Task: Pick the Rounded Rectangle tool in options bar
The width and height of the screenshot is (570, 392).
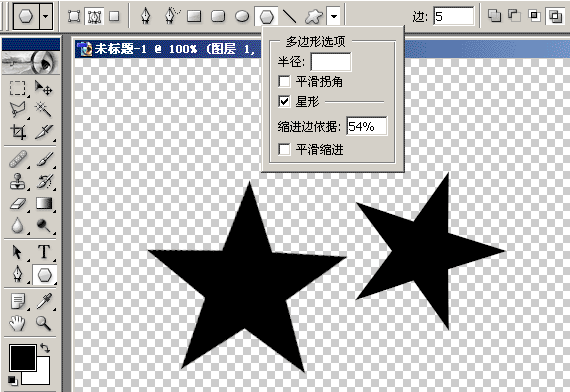Action: tap(218, 16)
